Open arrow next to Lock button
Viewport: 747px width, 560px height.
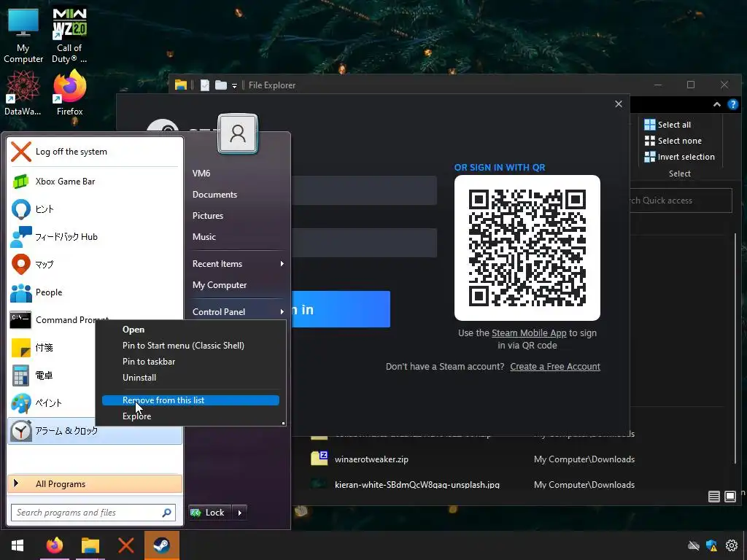coord(239,513)
